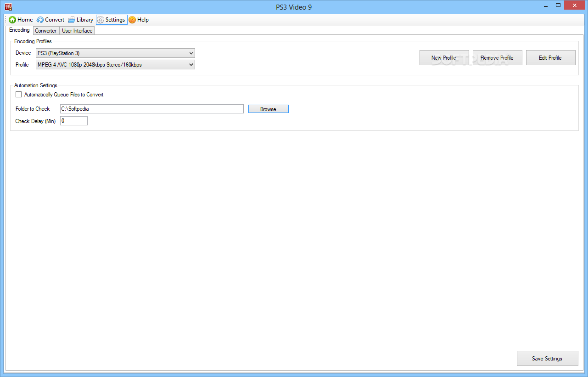Viewport: 588px width, 377px height.
Task: Switch to the User Interface tab
Action: tap(77, 31)
